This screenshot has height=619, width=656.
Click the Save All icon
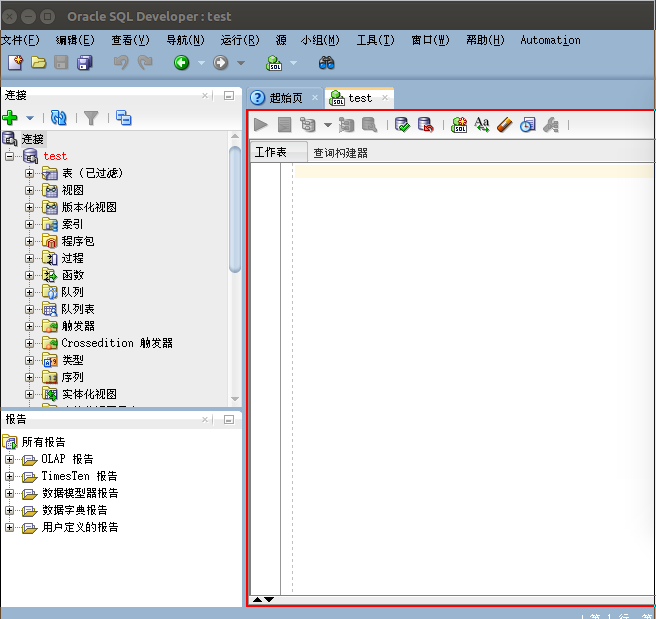click(x=85, y=63)
